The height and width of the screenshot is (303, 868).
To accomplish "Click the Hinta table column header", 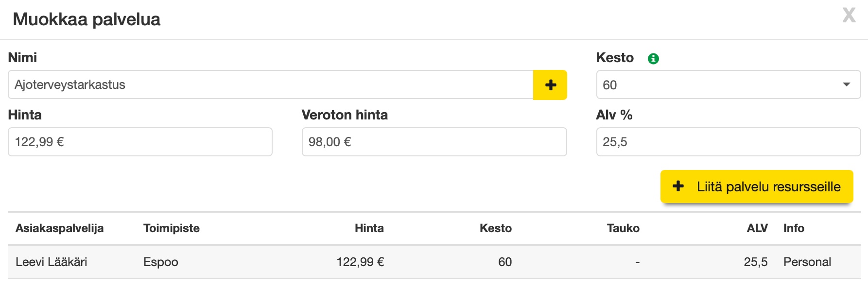I will pyautogui.click(x=369, y=228).
